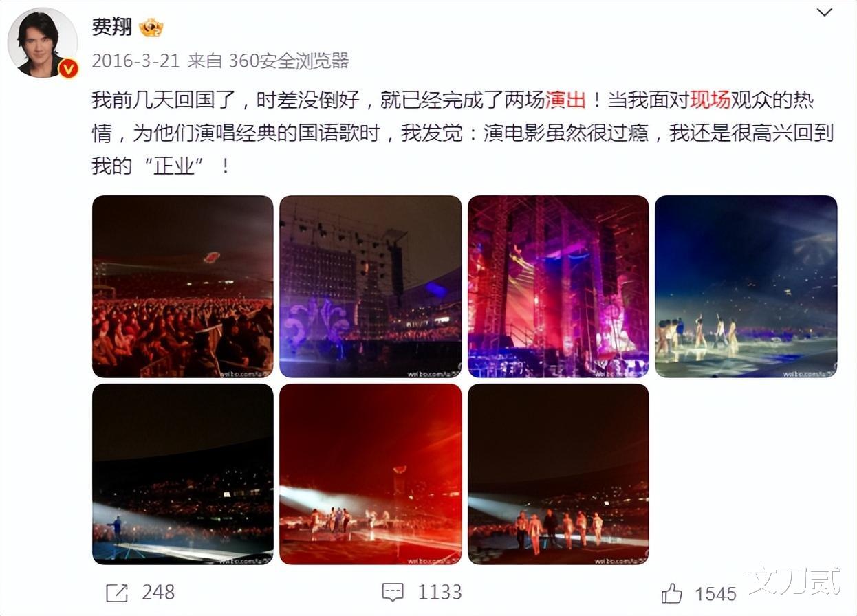The width and height of the screenshot is (857, 616).
Task: Click the red 现场 keyword link
Action: [710, 100]
